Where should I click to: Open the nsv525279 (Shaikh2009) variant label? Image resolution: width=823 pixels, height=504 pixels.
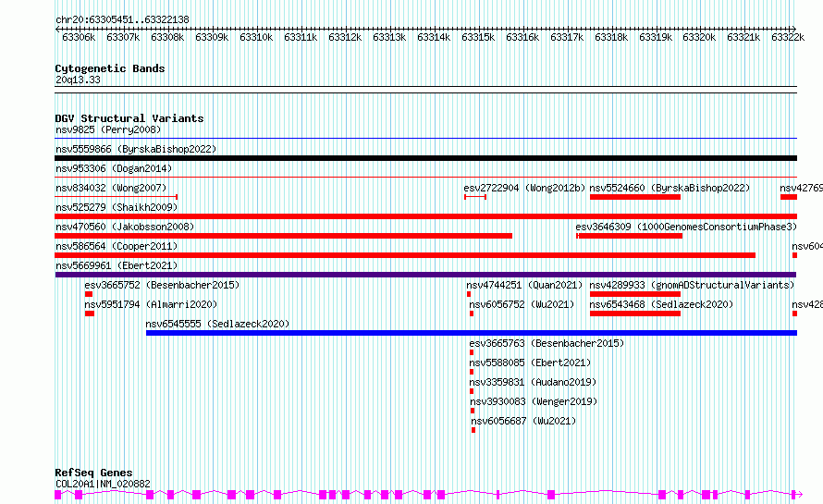pos(117,207)
